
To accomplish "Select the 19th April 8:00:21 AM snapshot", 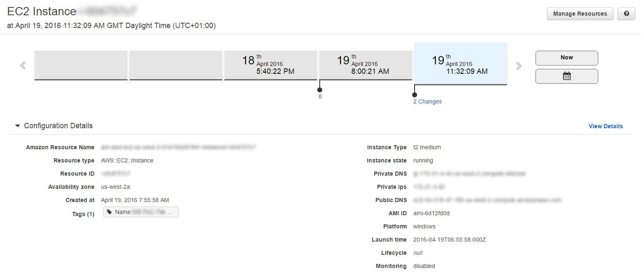I will click(x=366, y=65).
